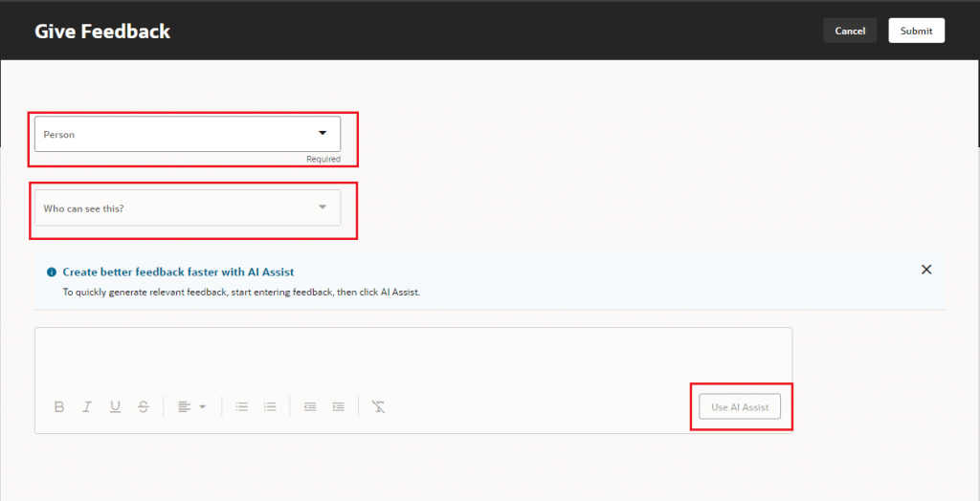Expand the Person dropdown arrow
980x501 pixels.
tap(322, 134)
